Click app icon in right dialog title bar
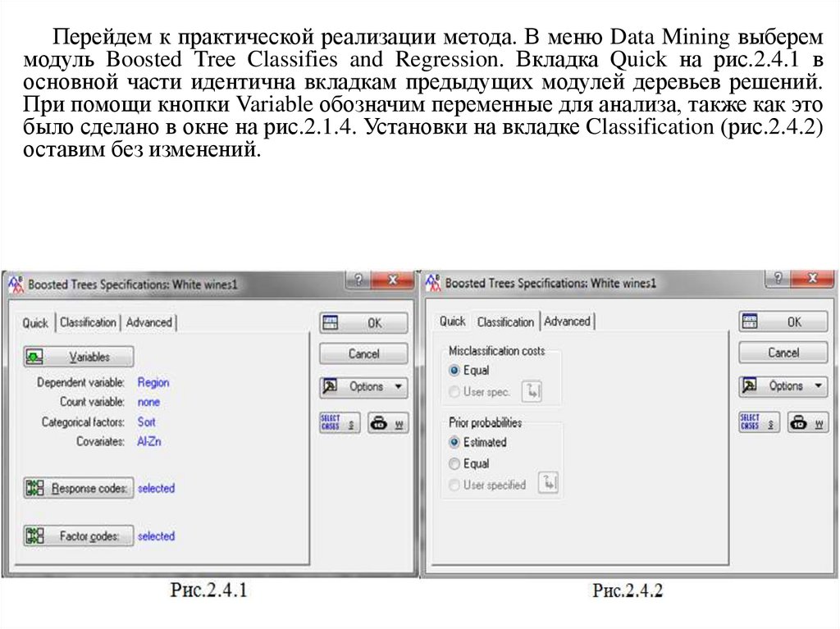This screenshot has height=629, width=840. (433, 282)
